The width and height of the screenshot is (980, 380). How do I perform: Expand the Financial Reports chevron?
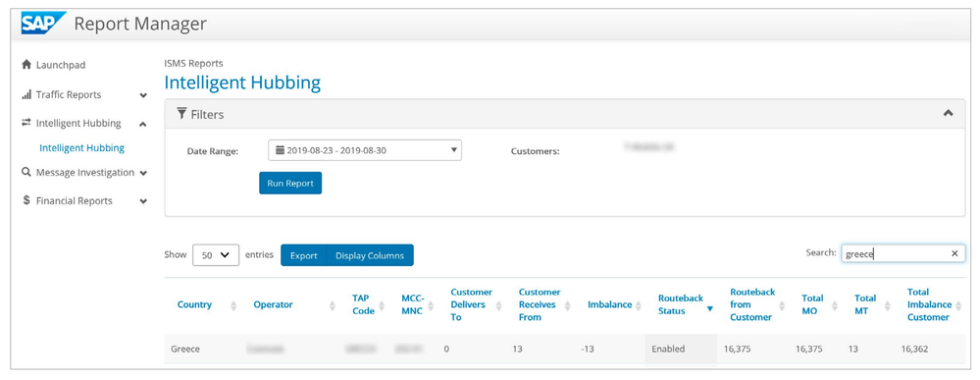click(143, 201)
